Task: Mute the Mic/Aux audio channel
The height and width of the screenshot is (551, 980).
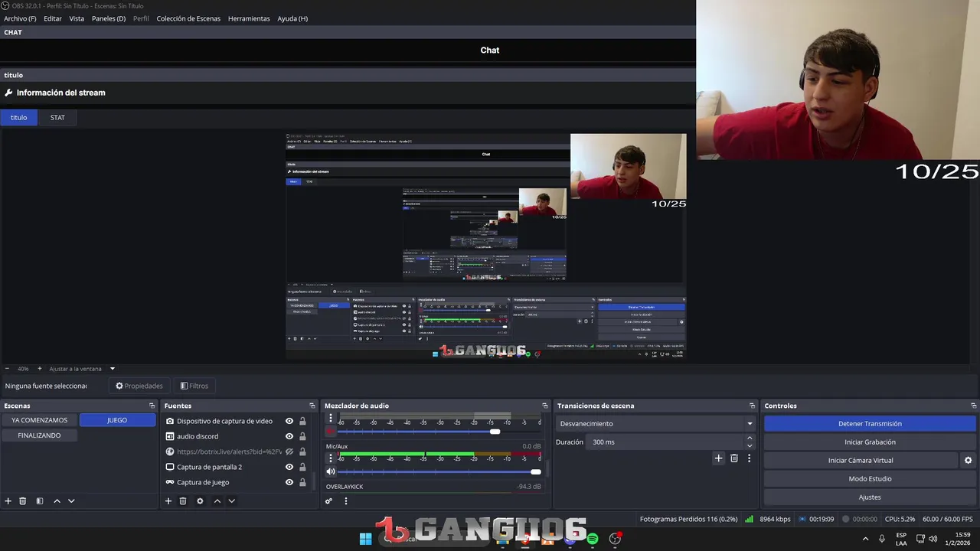Action: [331, 471]
